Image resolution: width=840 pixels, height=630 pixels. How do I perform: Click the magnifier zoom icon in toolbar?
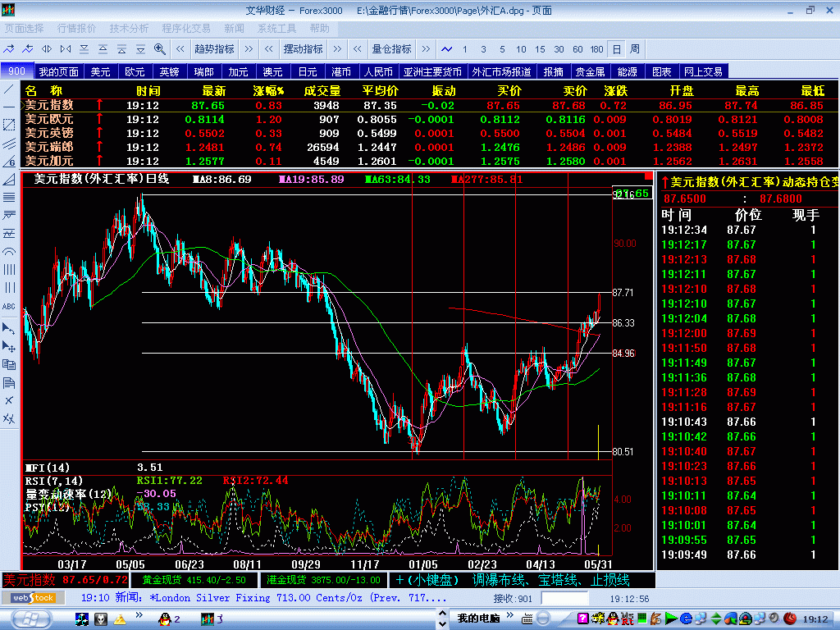coord(160,49)
